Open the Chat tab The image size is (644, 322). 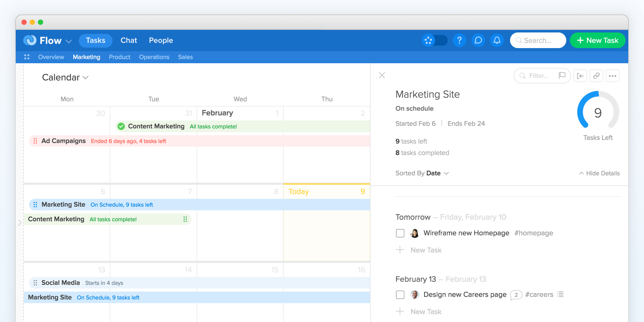129,40
